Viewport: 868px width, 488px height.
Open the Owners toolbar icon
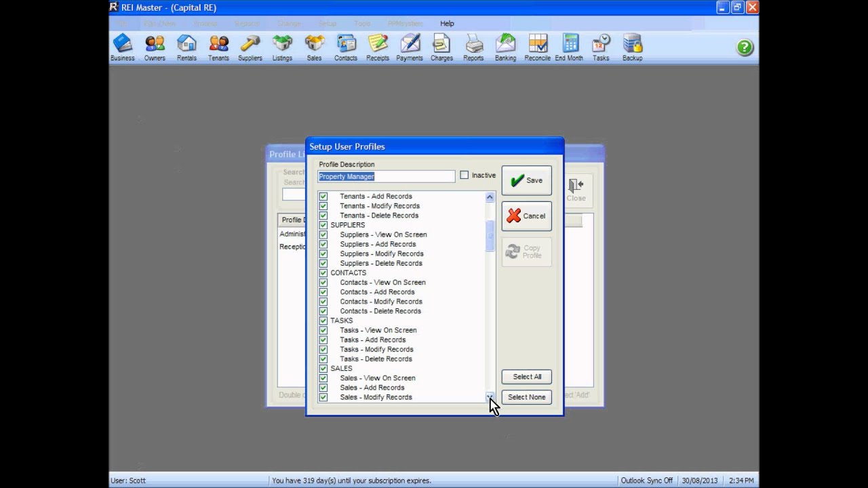coord(155,47)
